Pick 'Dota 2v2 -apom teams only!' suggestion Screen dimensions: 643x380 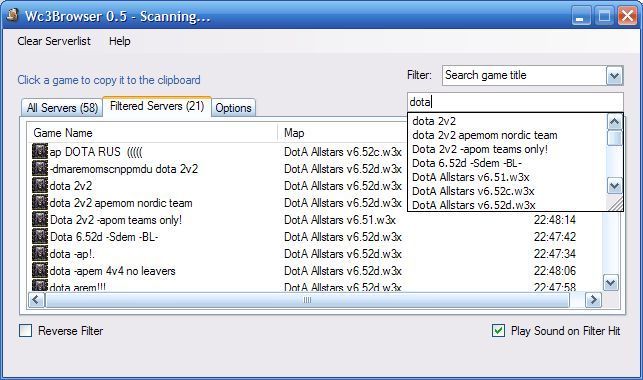480,149
